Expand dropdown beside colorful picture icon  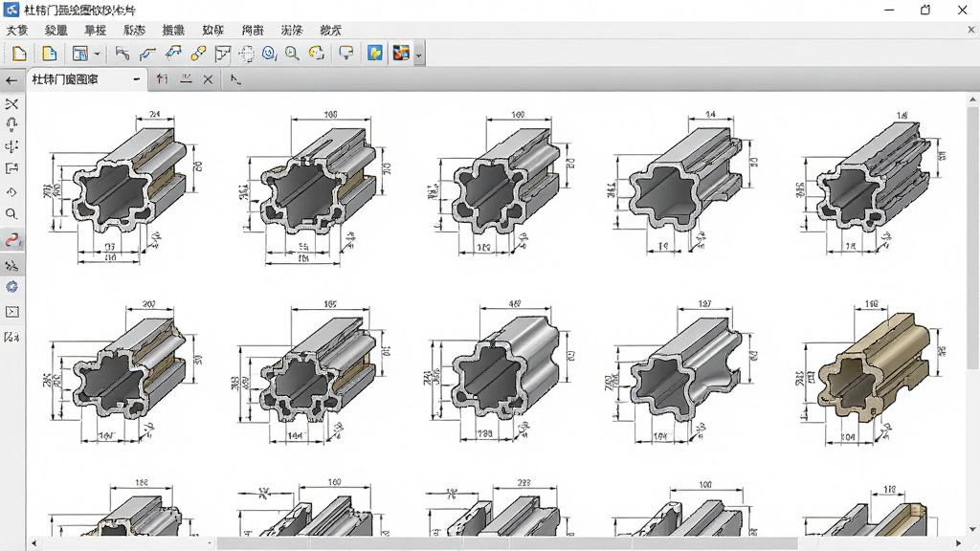[418, 55]
